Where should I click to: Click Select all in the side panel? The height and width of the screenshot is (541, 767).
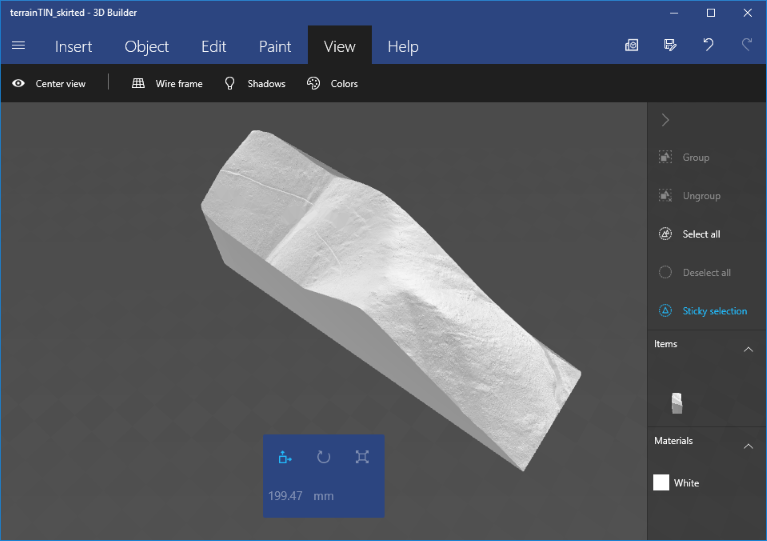pos(700,234)
